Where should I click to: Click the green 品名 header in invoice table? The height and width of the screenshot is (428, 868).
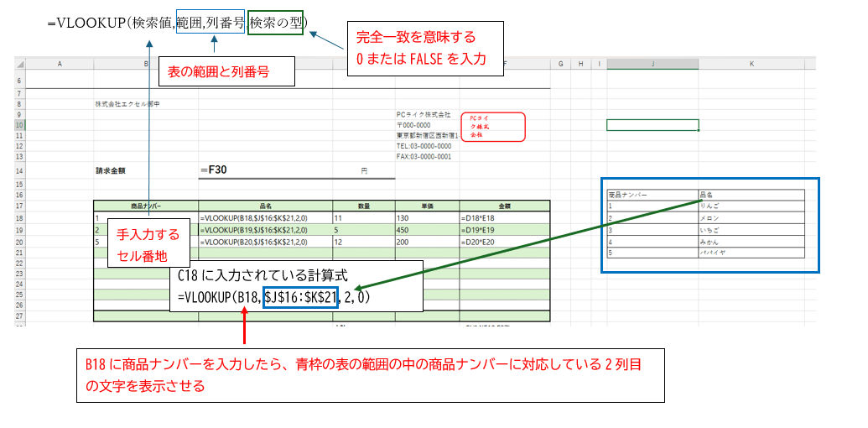tap(266, 206)
